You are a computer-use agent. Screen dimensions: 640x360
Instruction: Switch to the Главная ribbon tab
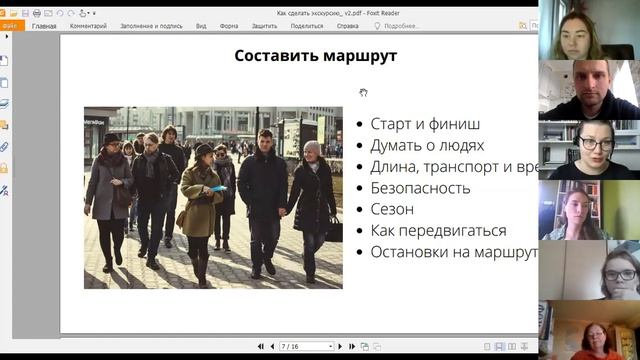click(44, 26)
